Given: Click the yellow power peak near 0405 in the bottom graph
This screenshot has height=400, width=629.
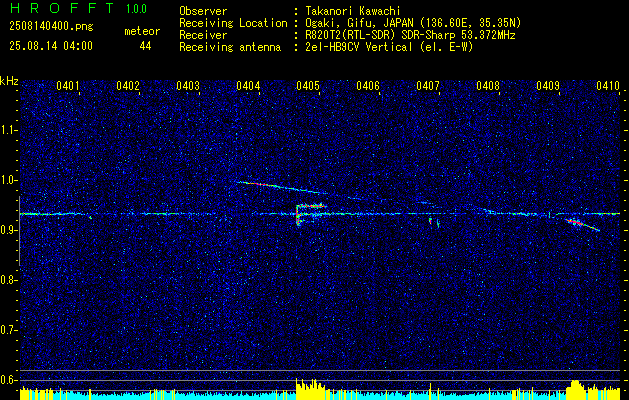Looking at the screenshot, I should coord(310,388).
